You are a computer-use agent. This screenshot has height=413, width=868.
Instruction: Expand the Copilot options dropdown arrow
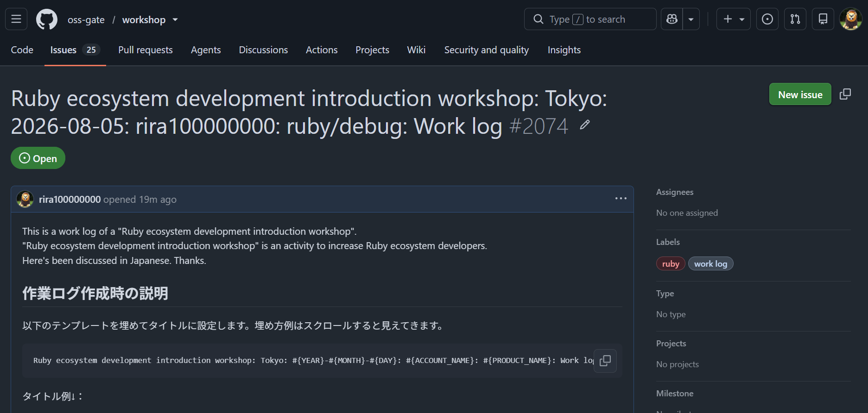tap(691, 19)
